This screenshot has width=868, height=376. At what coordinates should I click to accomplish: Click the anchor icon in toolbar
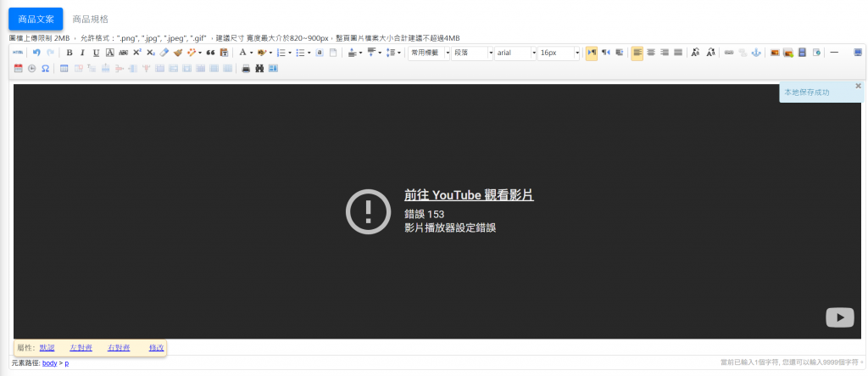pyautogui.click(x=755, y=53)
